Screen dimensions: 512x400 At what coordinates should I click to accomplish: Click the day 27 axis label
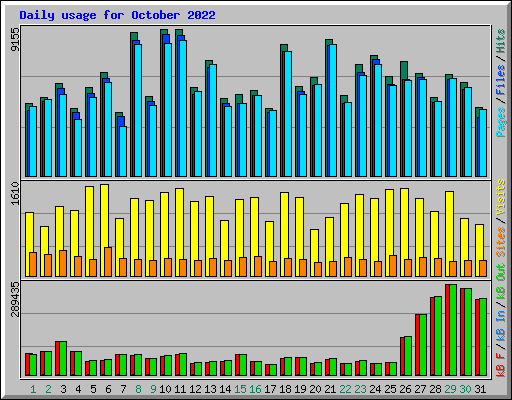pos(420,389)
